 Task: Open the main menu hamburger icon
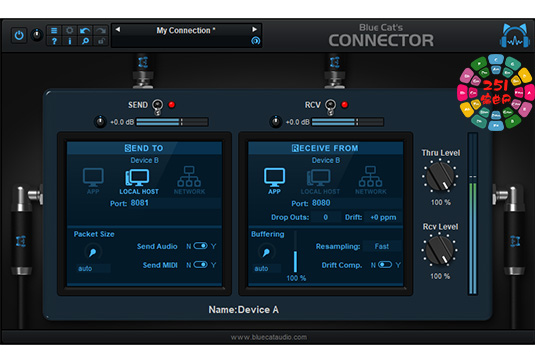(x=54, y=30)
